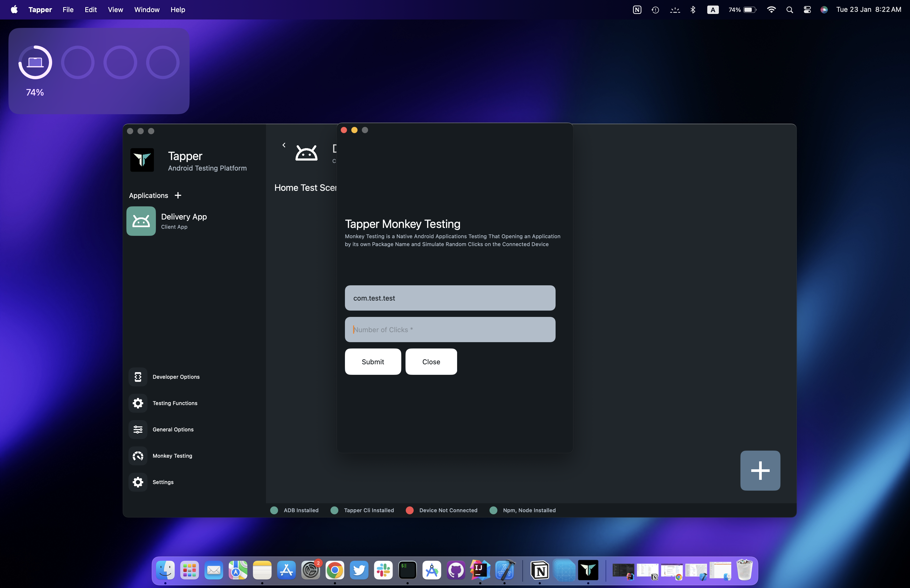This screenshot has width=910, height=588.
Task: Focus the Number of Clicks field
Action: coord(450,330)
